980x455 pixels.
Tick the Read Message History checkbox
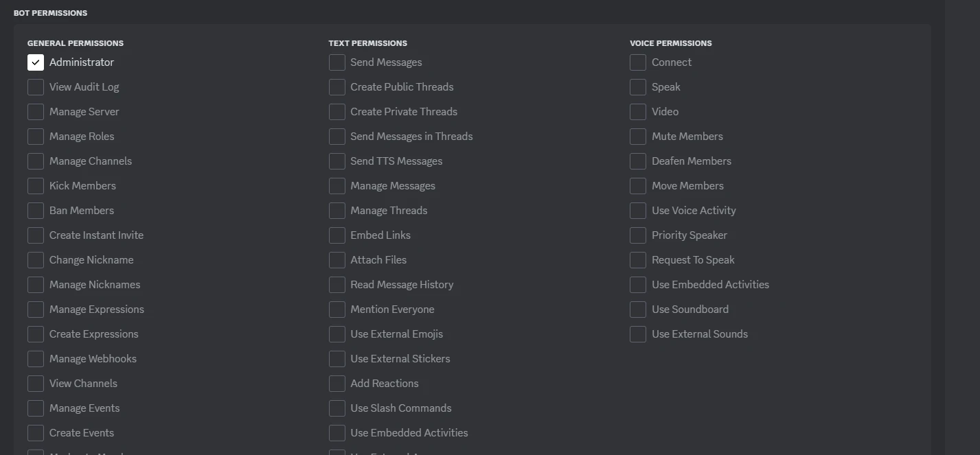(337, 285)
